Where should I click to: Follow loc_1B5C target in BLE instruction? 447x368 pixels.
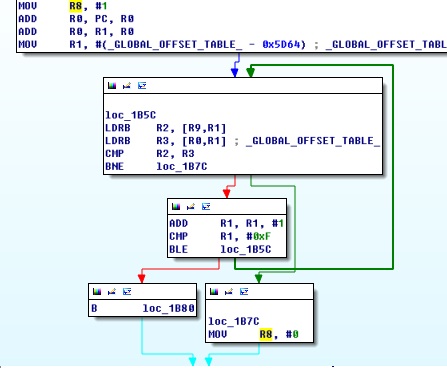click(246, 249)
